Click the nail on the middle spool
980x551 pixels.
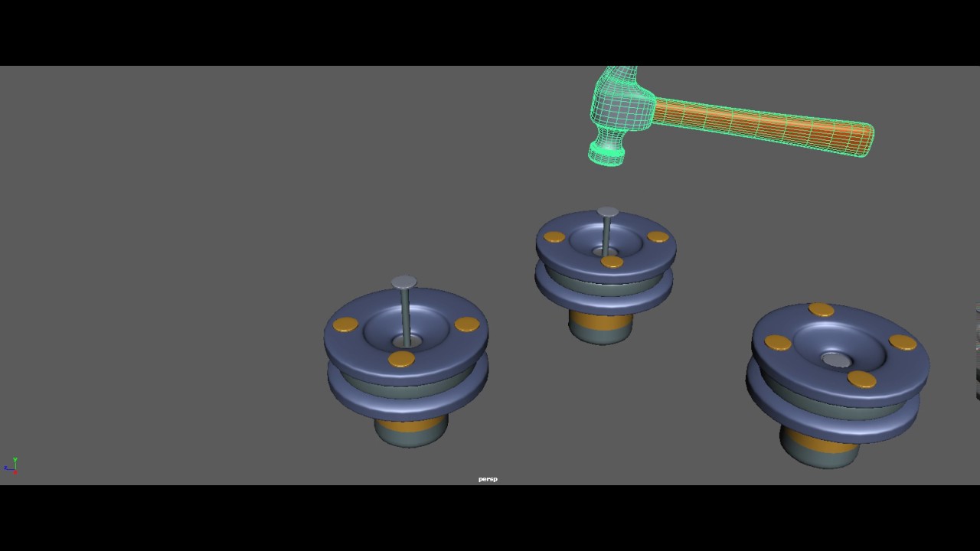[x=607, y=231]
